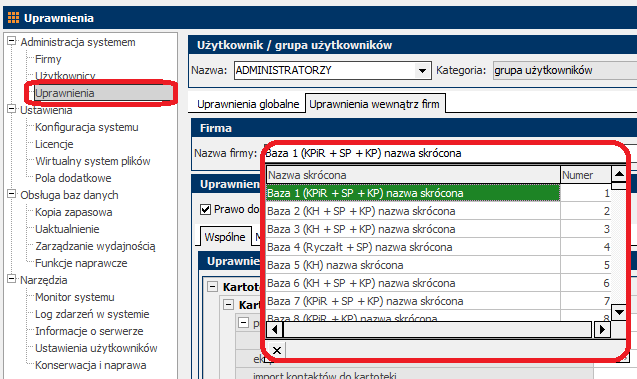This screenshot has width=637, height=379.
Task: Switch to Uprawnienia globalne tab
Action: click(x=248, y=104)
